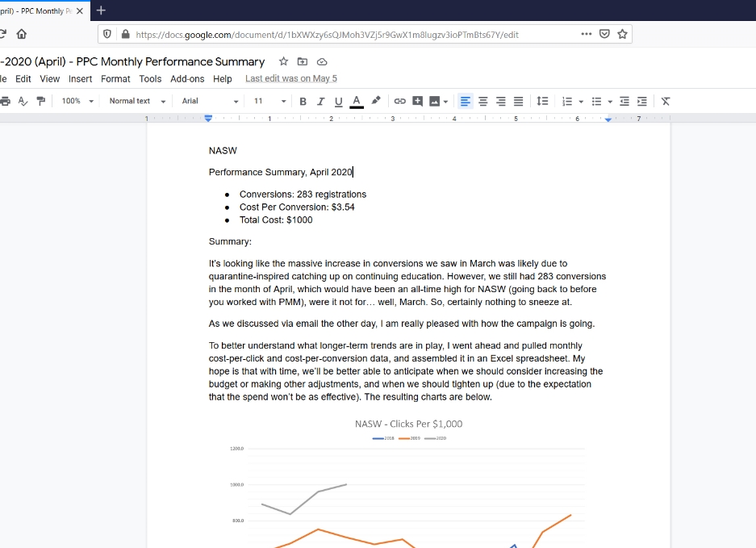Screen dimensions: 756x548
Task: Click the Last edit was on May 5 link
Action: [x=290, y=78]
